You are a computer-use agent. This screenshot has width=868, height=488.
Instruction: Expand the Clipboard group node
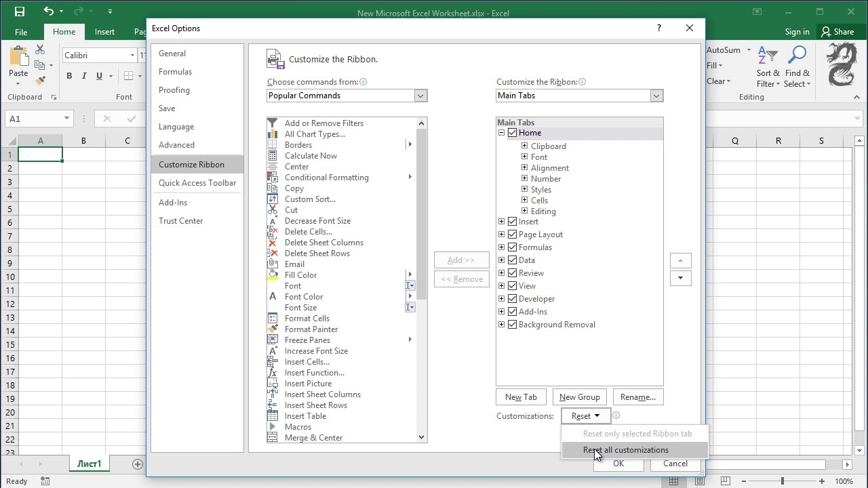pyautogui.click(x=524, y=146)
